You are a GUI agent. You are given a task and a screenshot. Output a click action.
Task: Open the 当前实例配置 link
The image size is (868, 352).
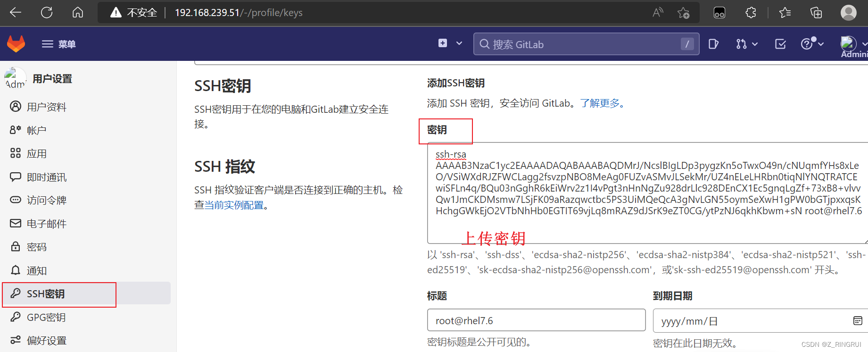pyautogui.click(x=234, y=205)
